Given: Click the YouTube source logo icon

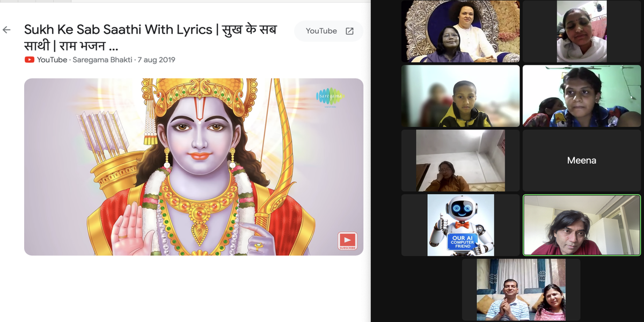Looking at the screenshot, I should coord(30,60).
